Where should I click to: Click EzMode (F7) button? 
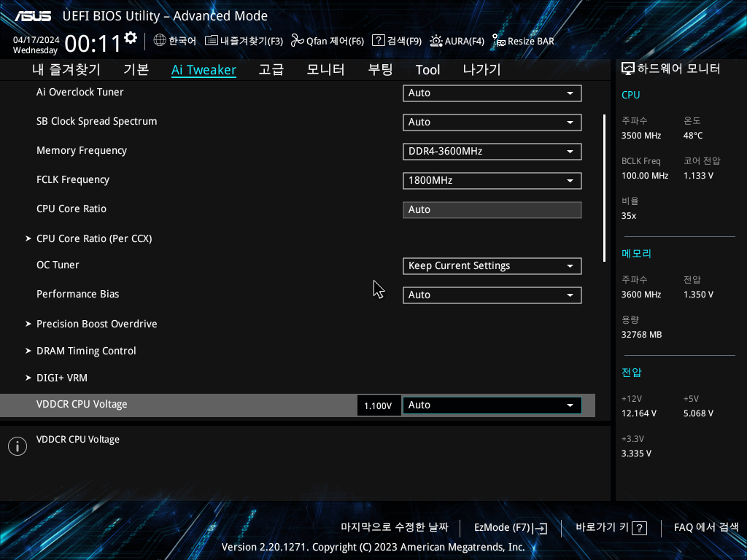point(511,528)
